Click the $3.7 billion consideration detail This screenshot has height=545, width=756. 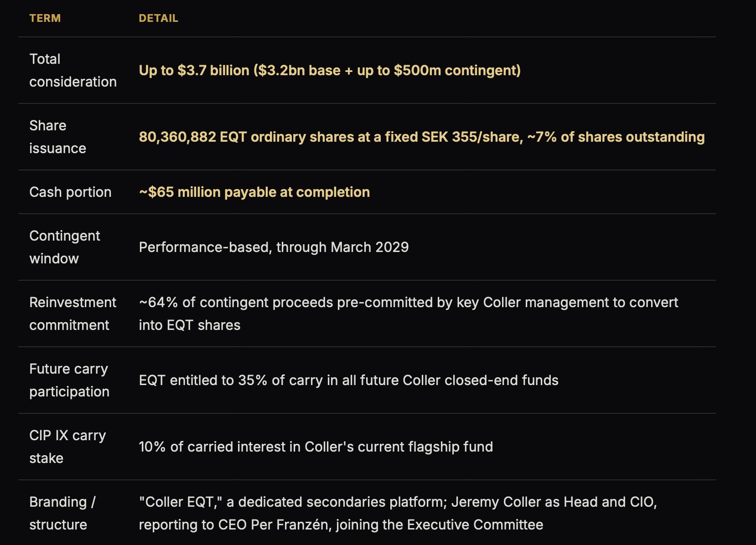[x=330, y=70]
